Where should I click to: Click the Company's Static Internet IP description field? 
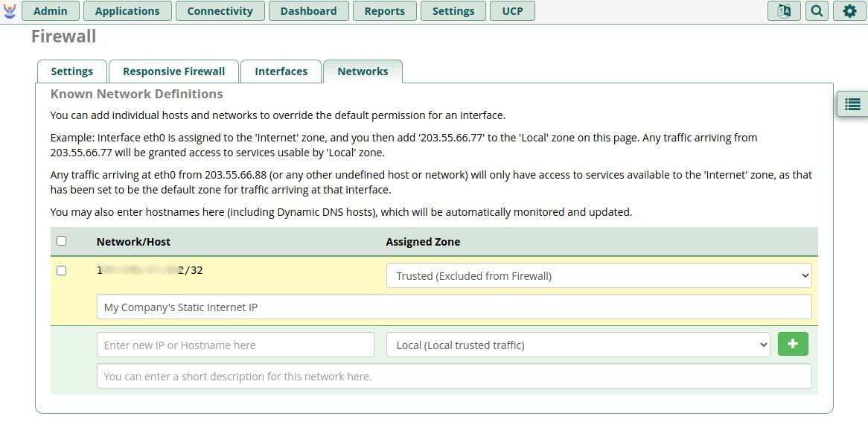(454, 307)
